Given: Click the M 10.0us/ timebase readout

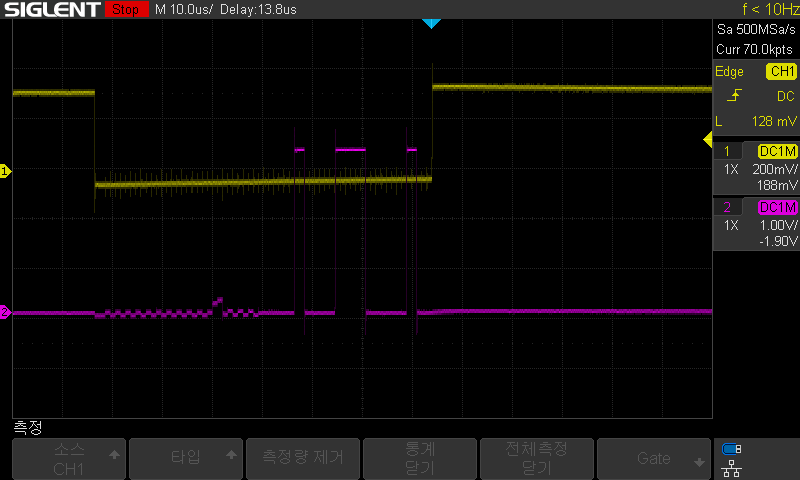Looking at the screenshot, I should click(x=183, y=9).
